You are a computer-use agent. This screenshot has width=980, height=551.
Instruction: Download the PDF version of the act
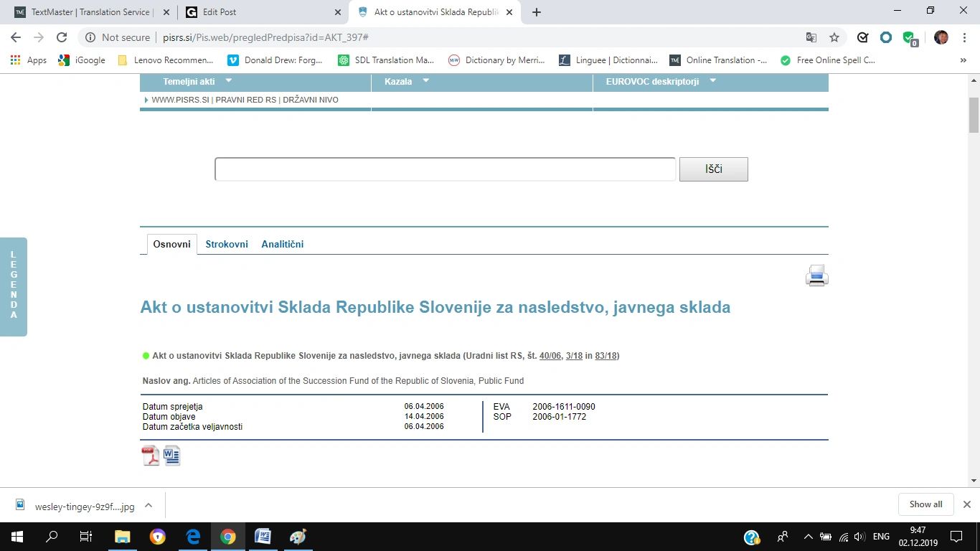pyautogui.click(x=151, y=456)
